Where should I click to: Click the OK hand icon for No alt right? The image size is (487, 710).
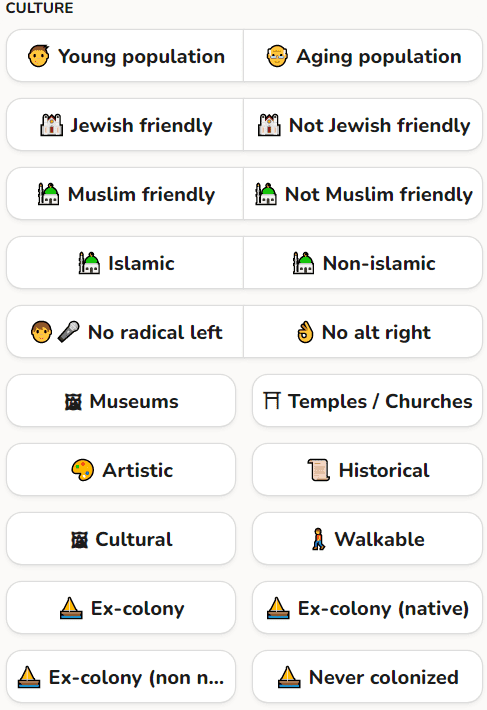(305, 332)
